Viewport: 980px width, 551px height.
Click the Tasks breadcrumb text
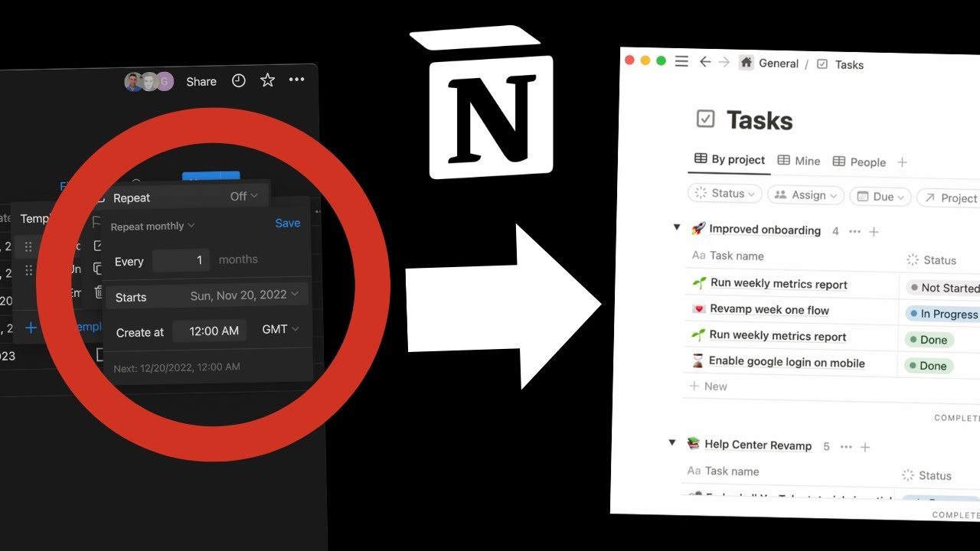pyautogui.click(x=849, y=65)
